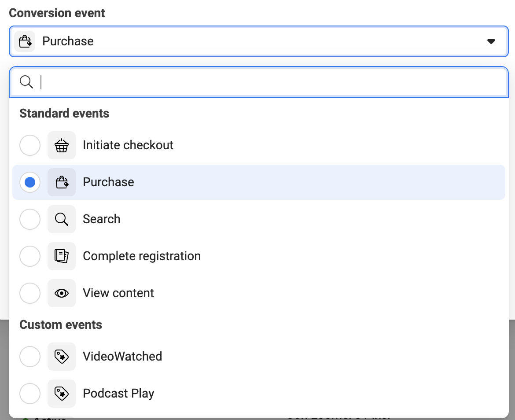Click the bag icon in Conversion event field
The height and width of the screenshot is (420, 515).
tap(25, 41)
